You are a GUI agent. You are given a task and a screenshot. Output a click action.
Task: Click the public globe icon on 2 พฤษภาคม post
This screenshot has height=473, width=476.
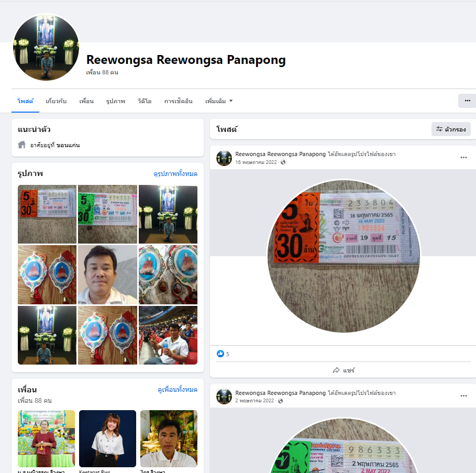(281, 401)
